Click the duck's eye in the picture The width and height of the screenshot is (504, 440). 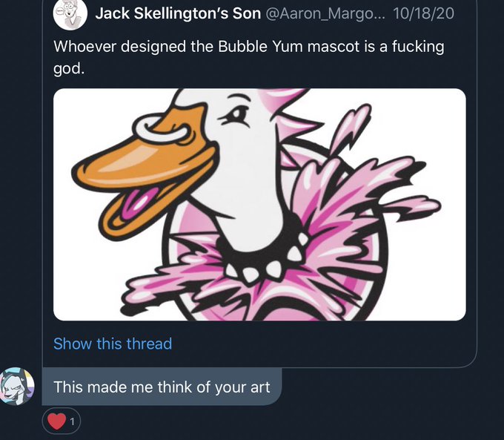(236, 115)
